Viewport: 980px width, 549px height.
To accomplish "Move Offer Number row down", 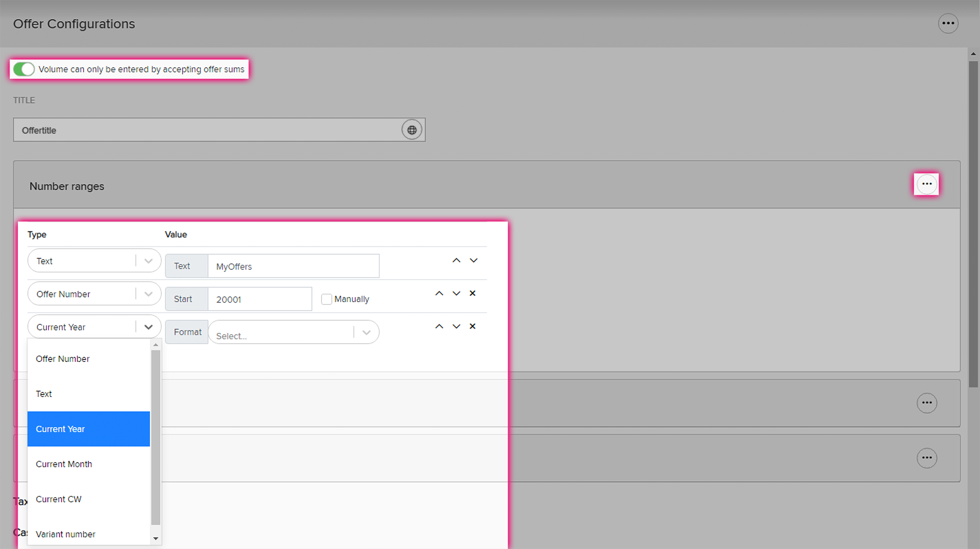I will 456,294.
